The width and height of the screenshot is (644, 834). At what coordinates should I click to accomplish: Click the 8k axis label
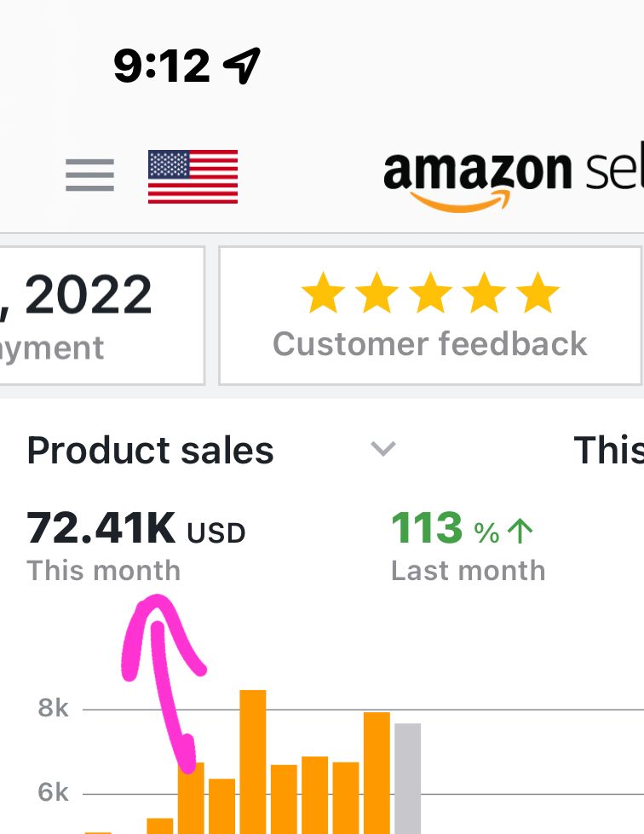click(x=53, y=709)
